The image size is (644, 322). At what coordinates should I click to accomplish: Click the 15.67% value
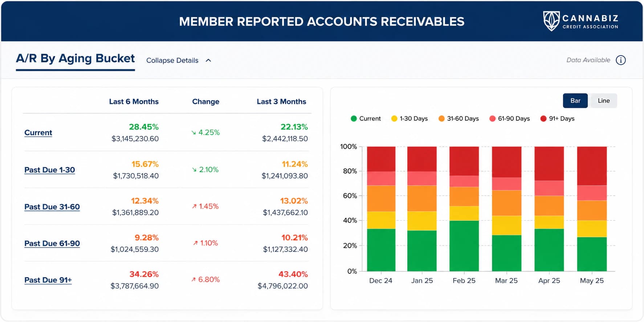(x=145, y=164)
